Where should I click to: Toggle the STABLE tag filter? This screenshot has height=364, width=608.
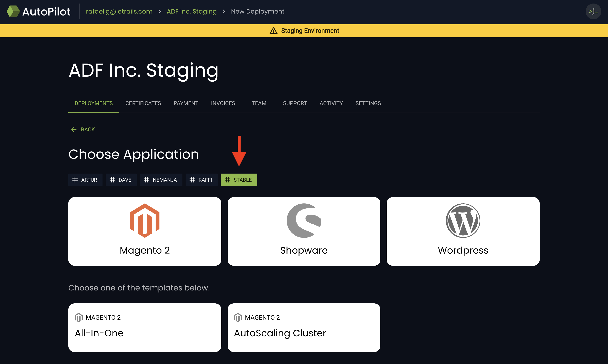pyautogui.click(x=239, y=180)
